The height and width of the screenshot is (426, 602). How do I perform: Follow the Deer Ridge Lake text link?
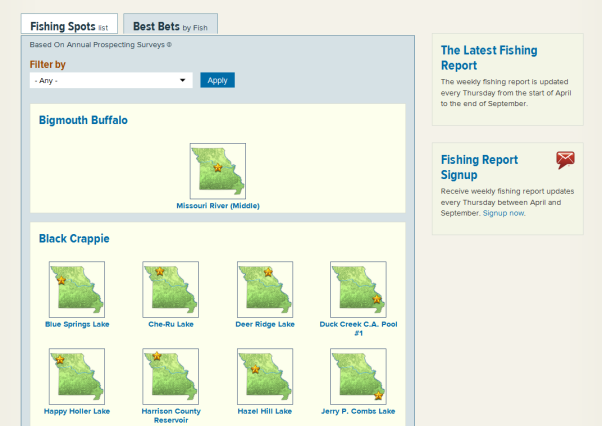tap(265, 324)
